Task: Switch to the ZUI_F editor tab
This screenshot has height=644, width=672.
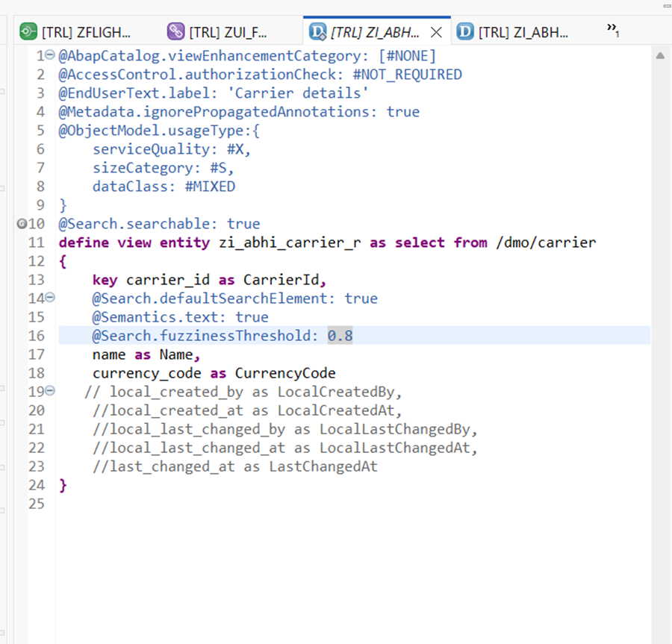Action: 228,32
